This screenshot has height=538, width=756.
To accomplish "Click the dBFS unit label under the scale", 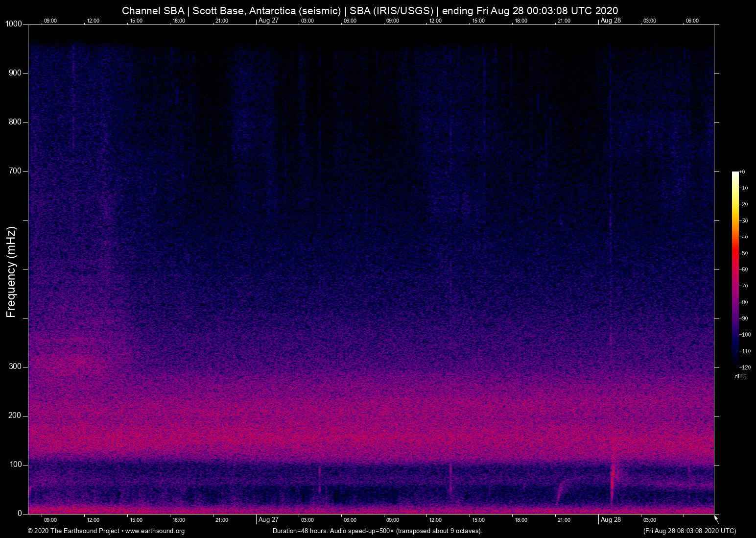I will 740,376.
